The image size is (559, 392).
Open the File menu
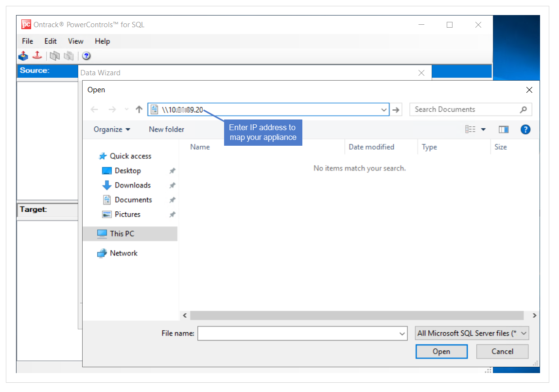click(27, 41)
